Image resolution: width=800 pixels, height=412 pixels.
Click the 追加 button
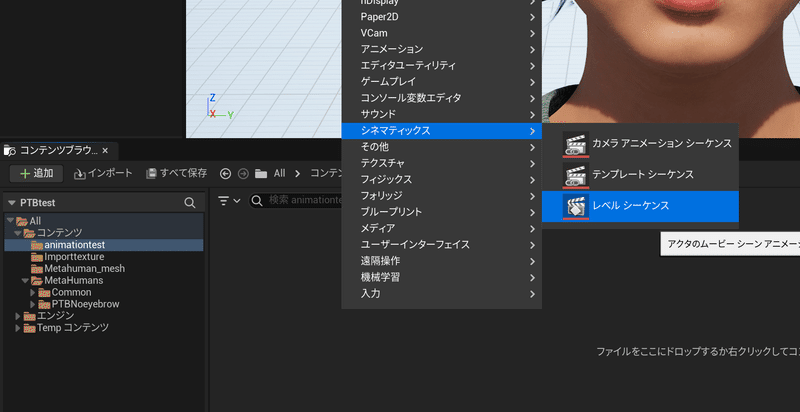coord(36,173)
